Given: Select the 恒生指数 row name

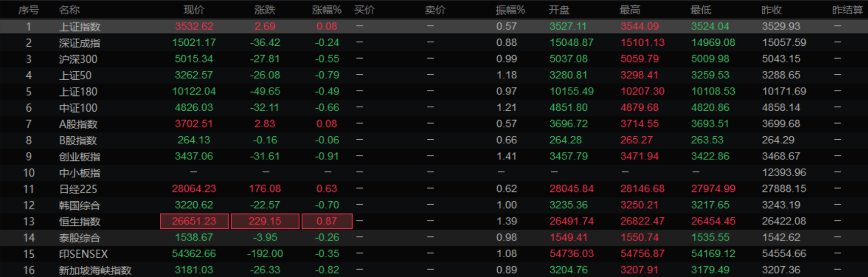Looking at the screenshot, I should point(80,221).
